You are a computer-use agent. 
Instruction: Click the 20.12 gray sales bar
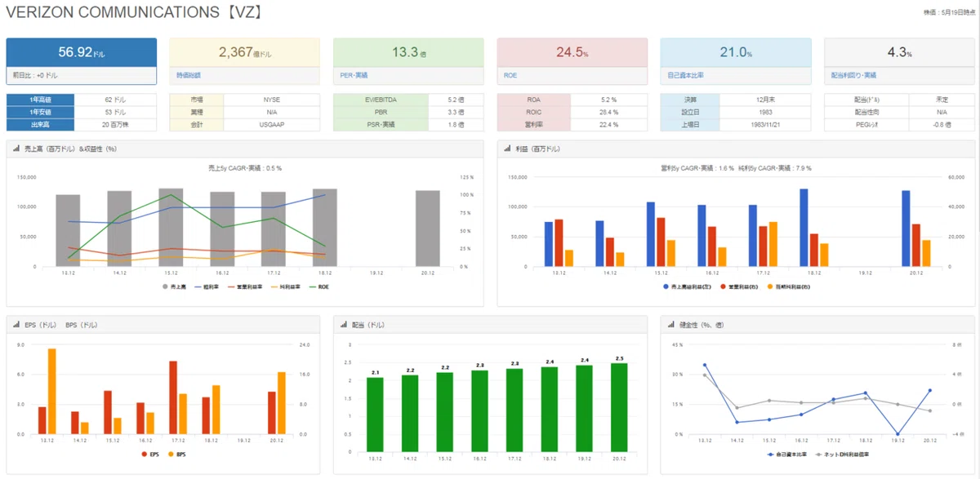(x=428, y=228)
